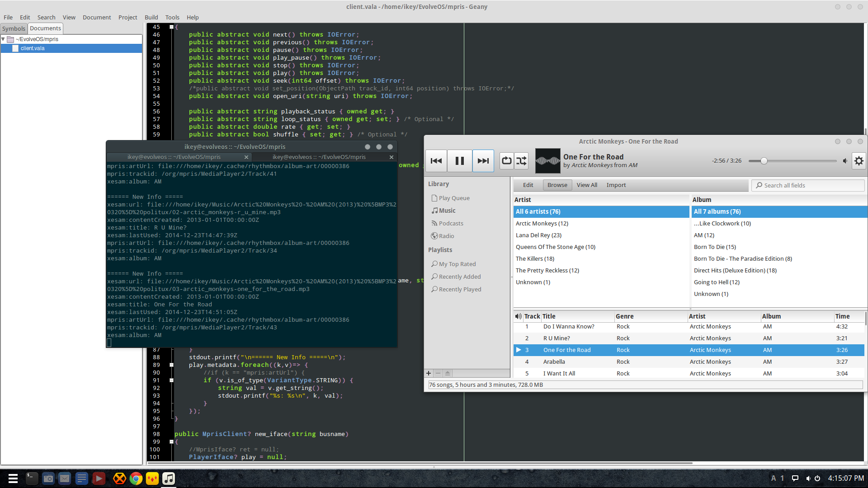
Task: Click the add playlist plus button
Action: click(429, 373)
